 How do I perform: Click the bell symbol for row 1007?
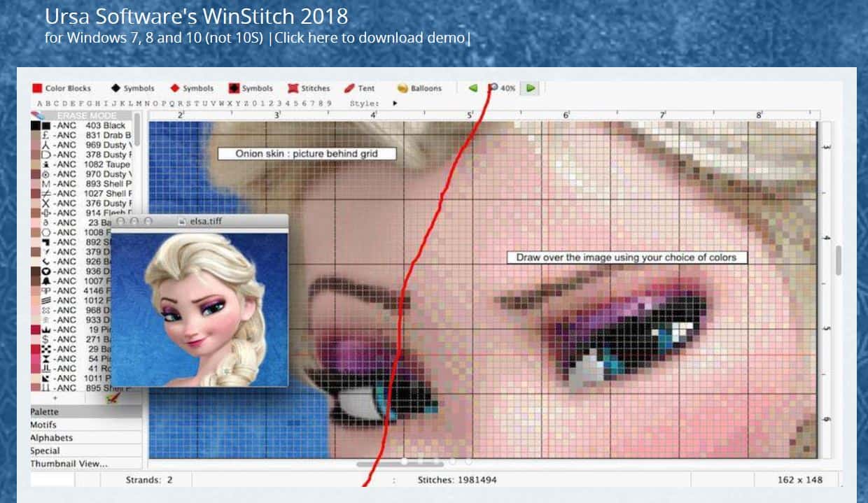pos(45,281)
